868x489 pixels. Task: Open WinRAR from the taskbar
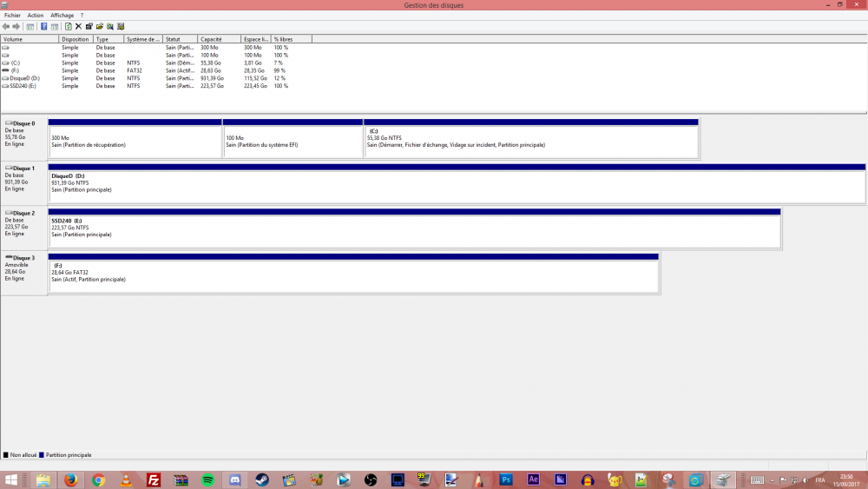point(181,480)
